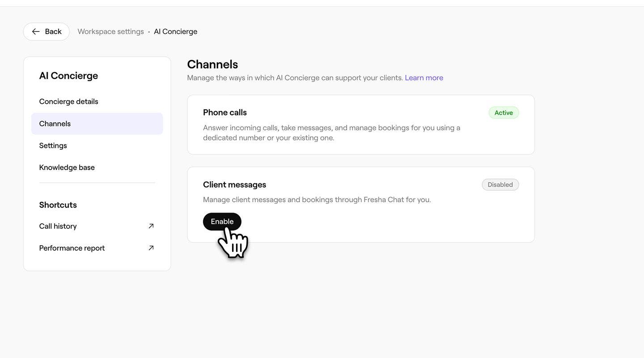Click the Performance report external-link arrow icon

151,248
